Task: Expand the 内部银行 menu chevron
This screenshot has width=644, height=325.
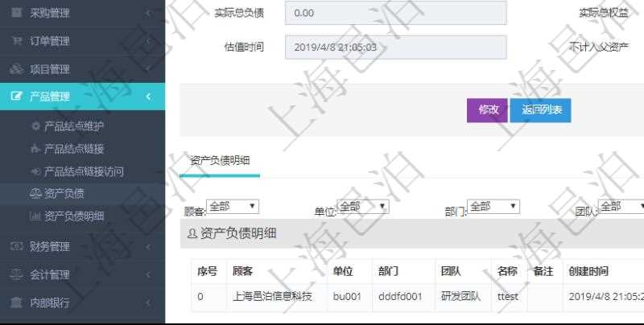Action: 148,302
